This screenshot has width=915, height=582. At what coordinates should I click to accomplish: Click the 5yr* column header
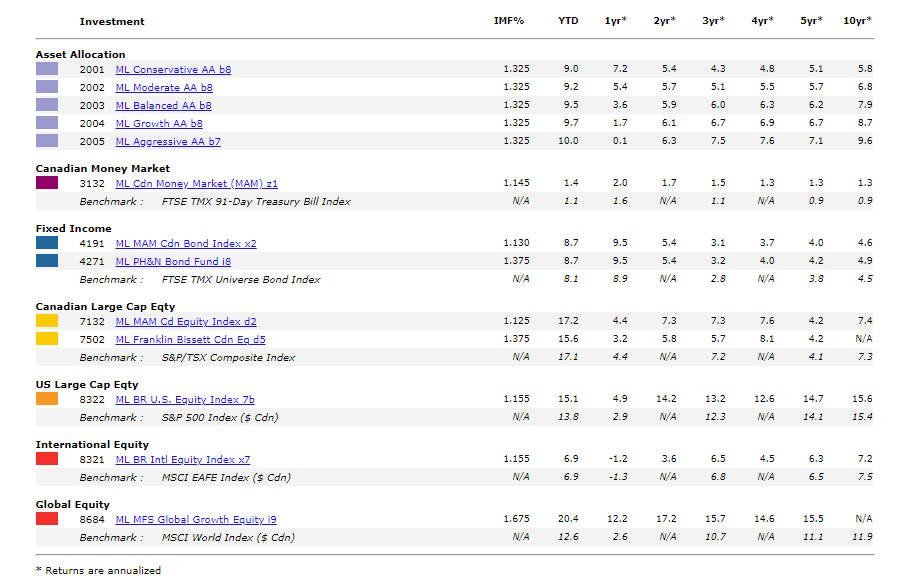(812, 21)
